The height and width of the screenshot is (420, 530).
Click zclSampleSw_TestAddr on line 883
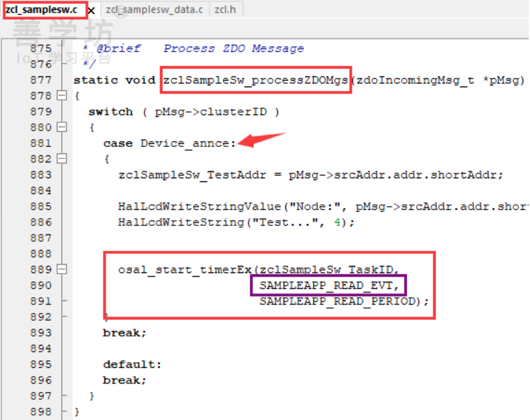192,175
